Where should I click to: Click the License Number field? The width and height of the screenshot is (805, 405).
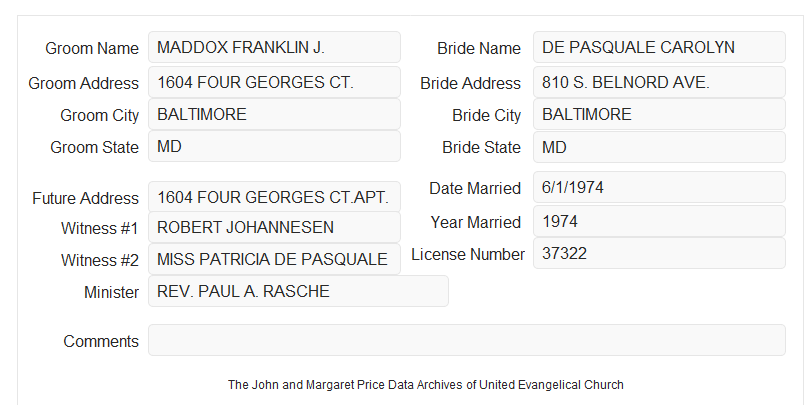coord(659,253)
